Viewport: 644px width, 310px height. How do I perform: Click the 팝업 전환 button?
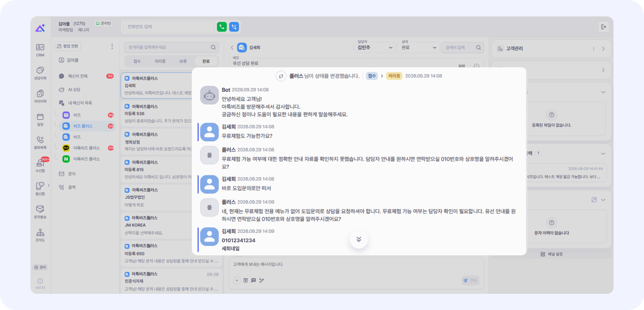(68, 46)
